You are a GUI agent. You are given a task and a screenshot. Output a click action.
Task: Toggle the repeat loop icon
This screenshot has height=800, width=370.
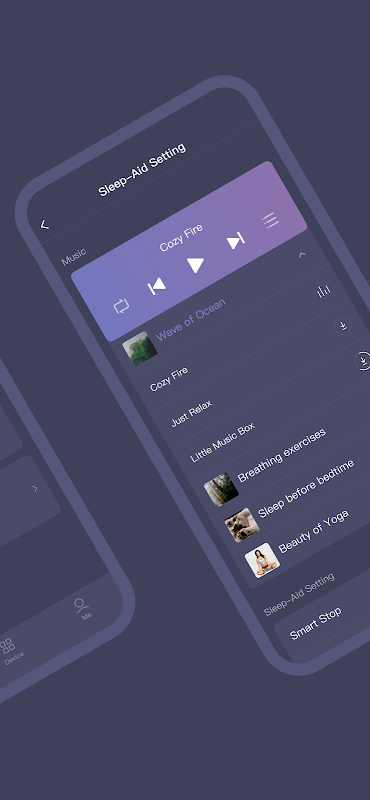pos(121,306)
